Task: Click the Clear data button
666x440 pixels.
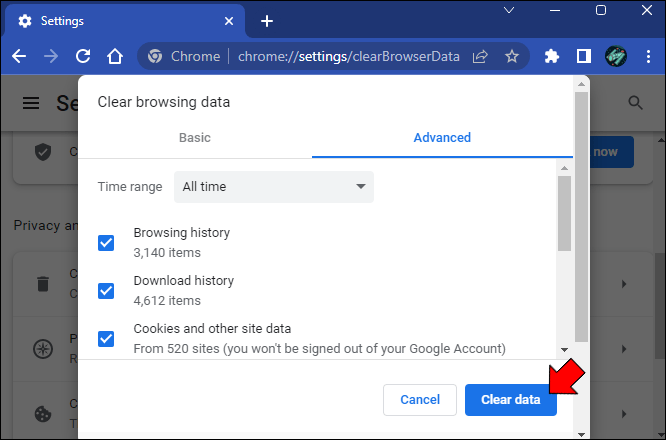Action: pyautogui.click(x=510, y=400)
